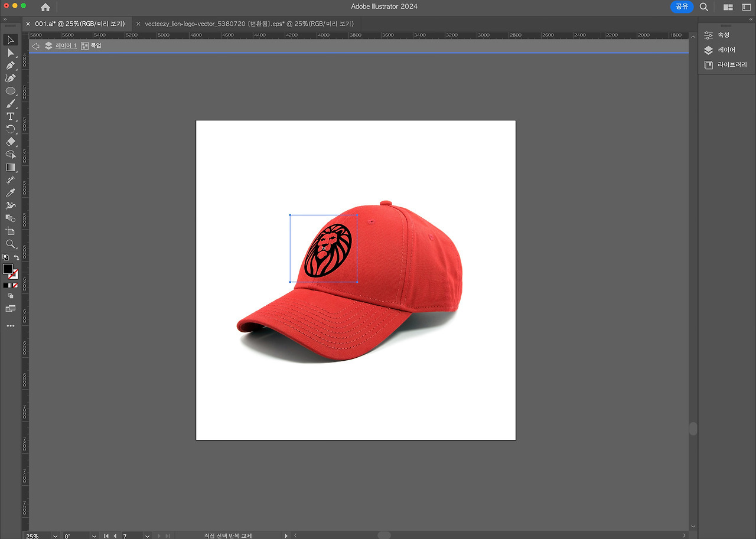Click the horizontal scrollbar handle
Viewport: 756px width, 539px height.
(384, 535)
